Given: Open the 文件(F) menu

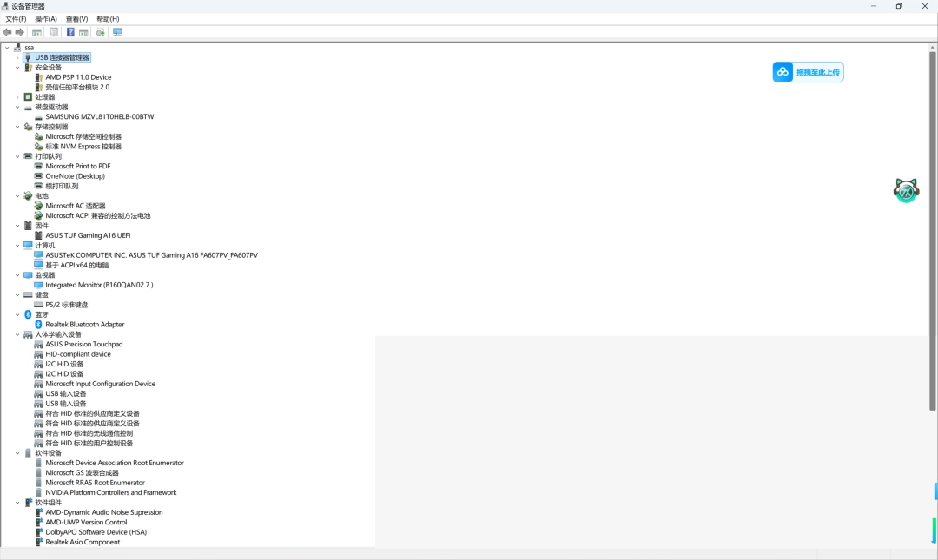Looking at the screenshot, I should (x=17, y=19).
